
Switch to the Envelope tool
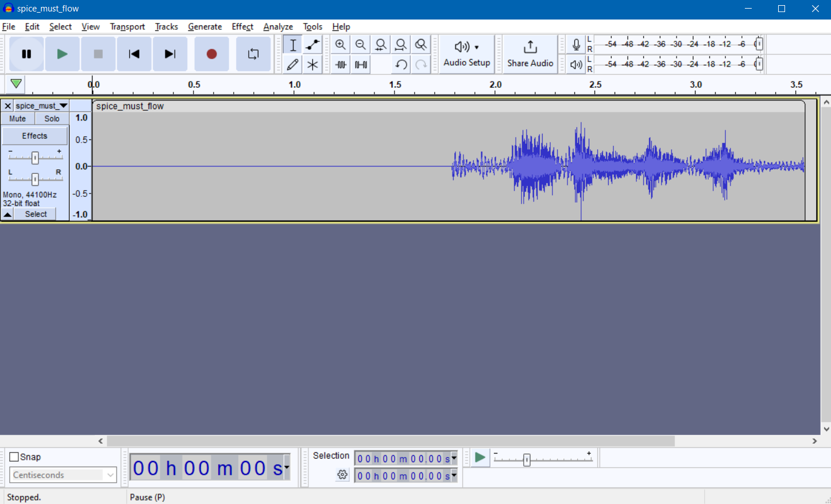(x=312, y=44)
